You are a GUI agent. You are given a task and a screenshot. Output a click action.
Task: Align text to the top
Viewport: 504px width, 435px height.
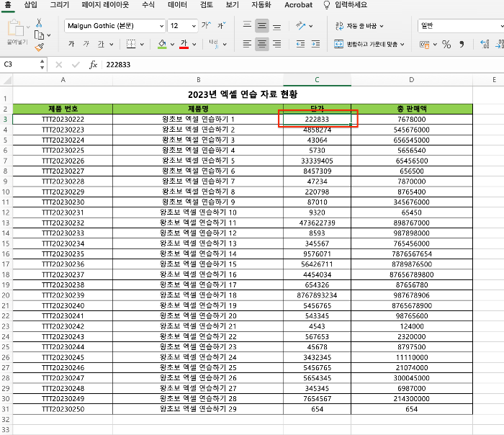[x=247, y=25]
